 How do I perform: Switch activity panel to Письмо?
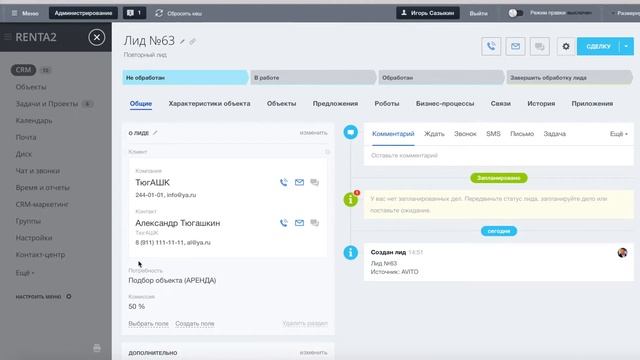coord(522,134)
